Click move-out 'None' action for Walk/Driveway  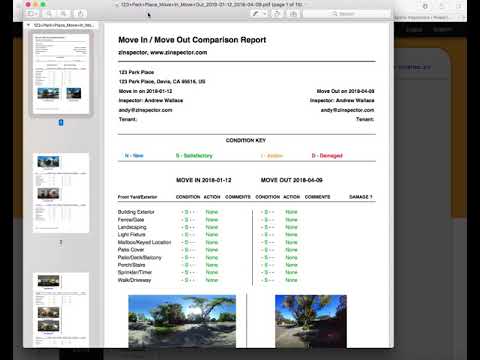click(x=291, y=280)
